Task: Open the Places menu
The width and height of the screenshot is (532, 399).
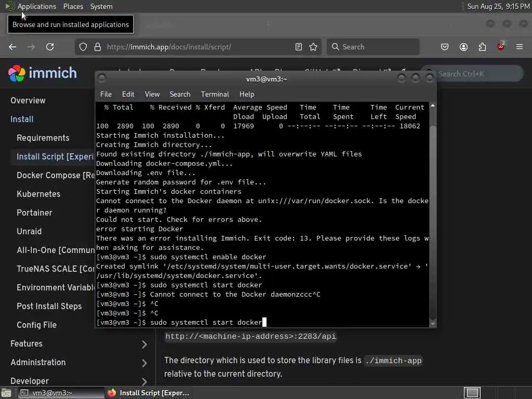Action: (x=73, y=6)
